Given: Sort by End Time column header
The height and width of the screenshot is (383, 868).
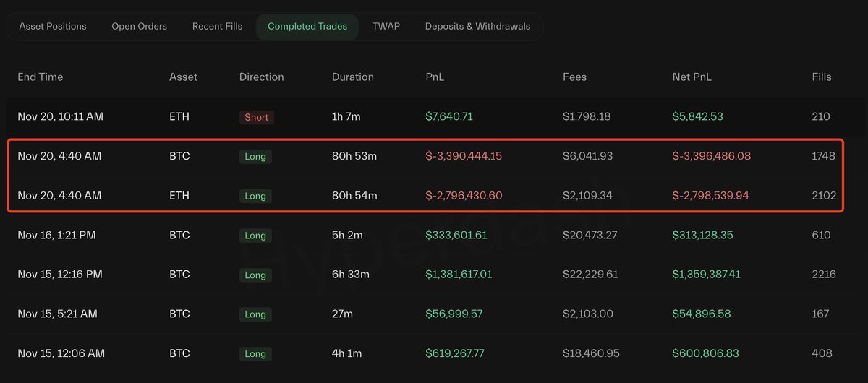Looking at the screenshot, I should tap(41, 77).
